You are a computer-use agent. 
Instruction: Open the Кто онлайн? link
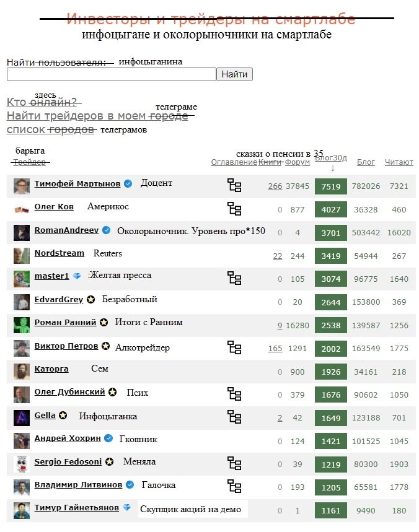[x=43, y=102]
